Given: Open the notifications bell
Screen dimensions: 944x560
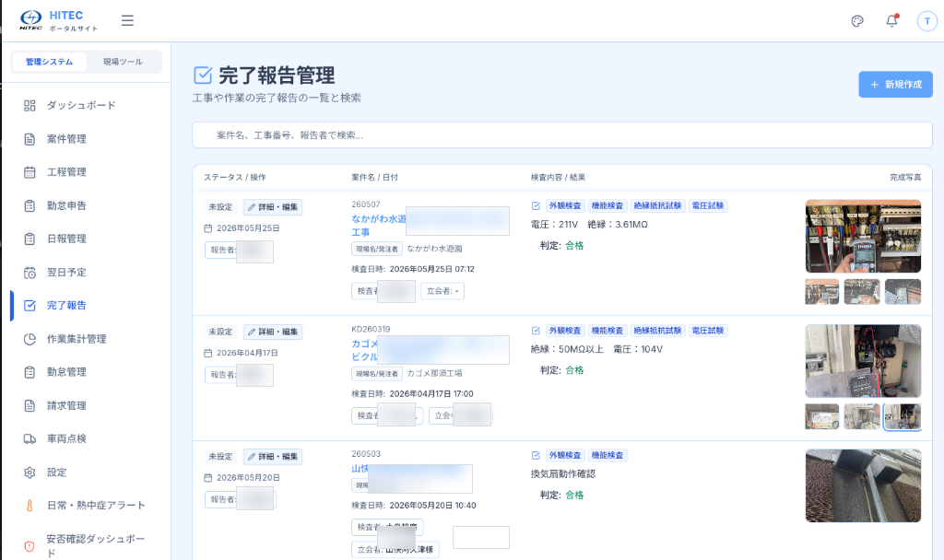Looking at the screenshot, I should [891, 21].
